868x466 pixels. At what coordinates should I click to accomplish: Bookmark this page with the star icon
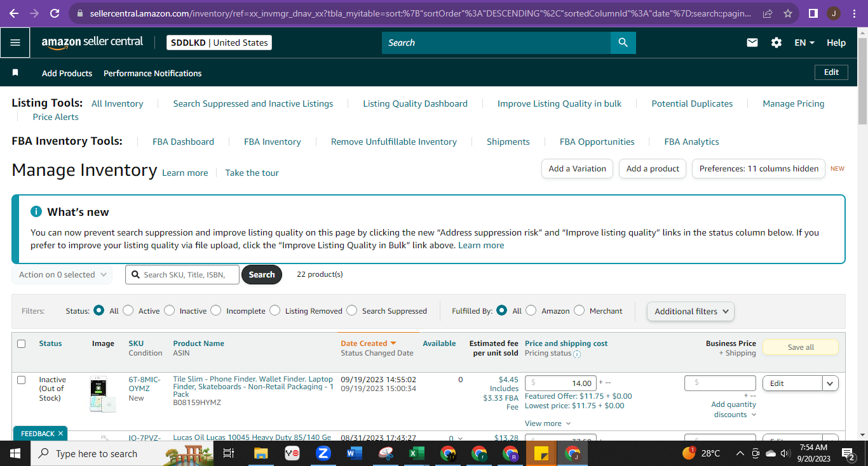tap(788, 13)
